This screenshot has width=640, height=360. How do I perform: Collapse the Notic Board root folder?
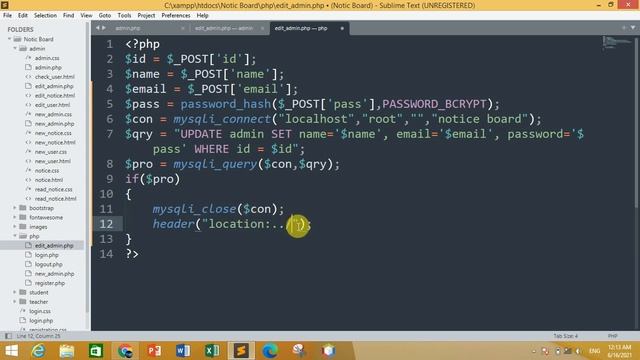(x=9, y=39)
